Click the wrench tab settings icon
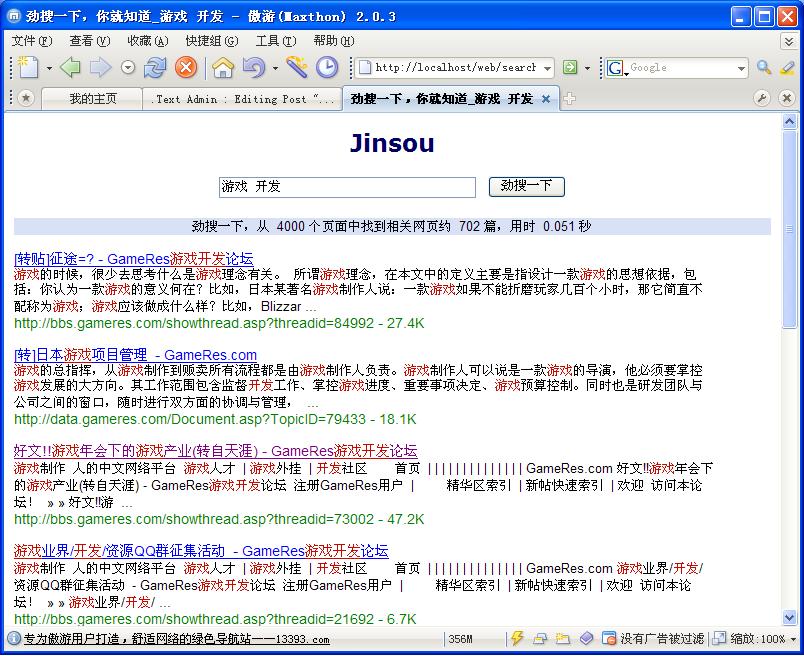This screenshot has width=804, height=656. [761, 98]
